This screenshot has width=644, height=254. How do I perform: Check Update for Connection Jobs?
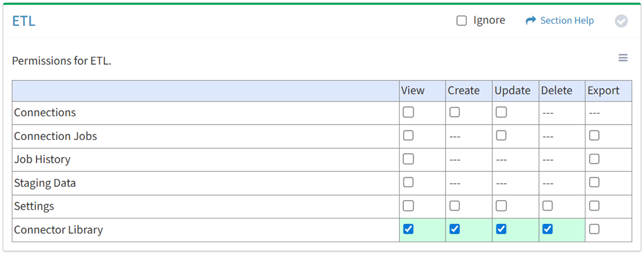point(501,136)
